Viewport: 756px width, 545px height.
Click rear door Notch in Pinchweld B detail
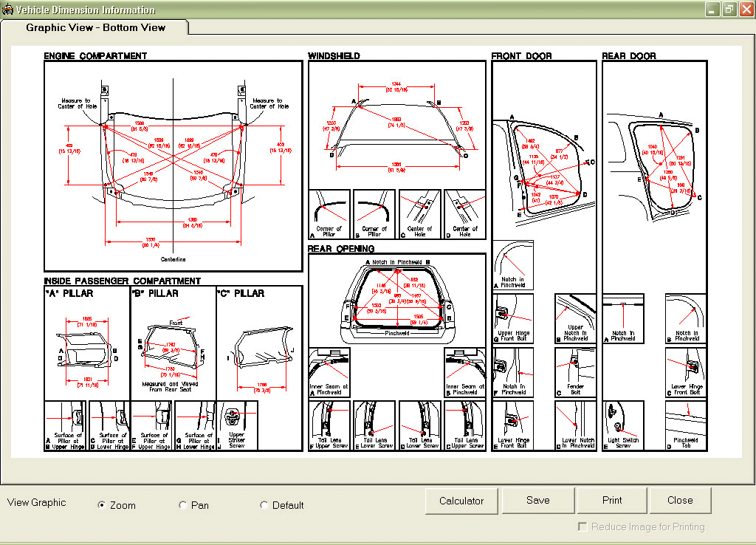tap(686, 318)
